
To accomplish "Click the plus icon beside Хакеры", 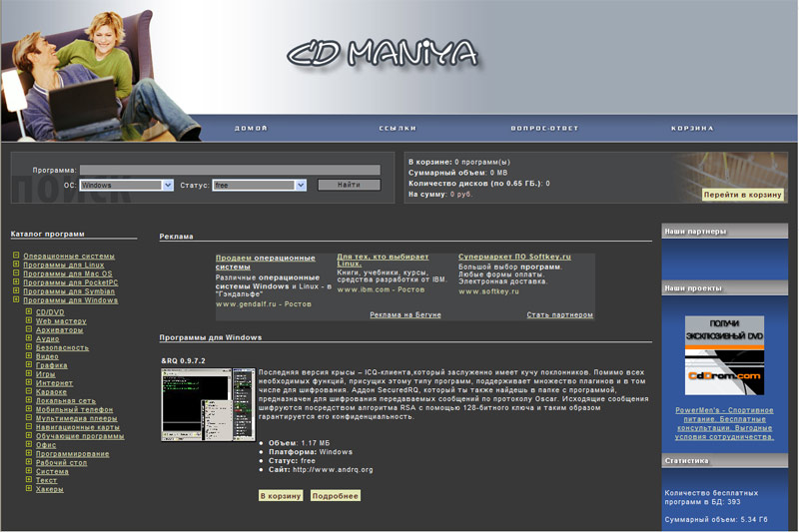I will point(29,488).
